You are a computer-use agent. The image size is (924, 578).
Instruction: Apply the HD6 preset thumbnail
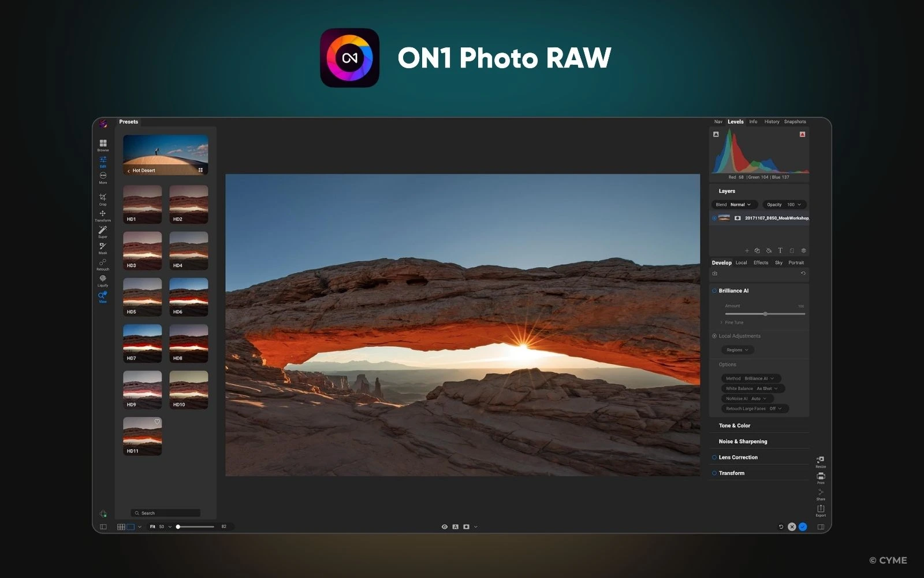188,297
